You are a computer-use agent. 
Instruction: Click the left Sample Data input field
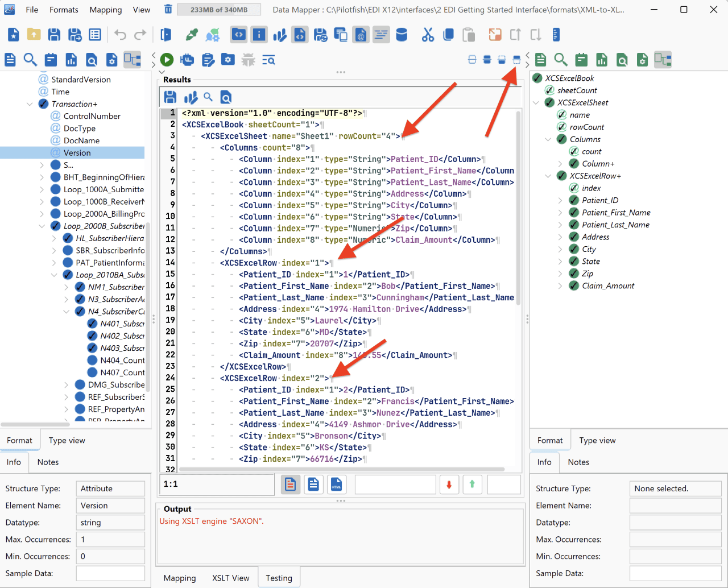110,573
